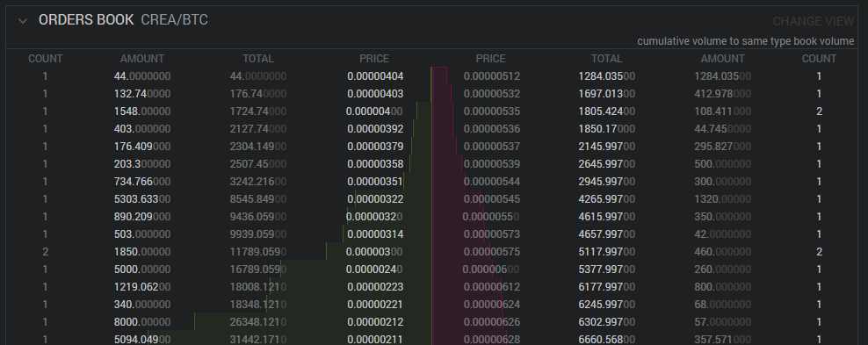Viewport: 868px width, 345px height.
Task: Select the CREA/BTC pair label
Action: click(174, 20)
